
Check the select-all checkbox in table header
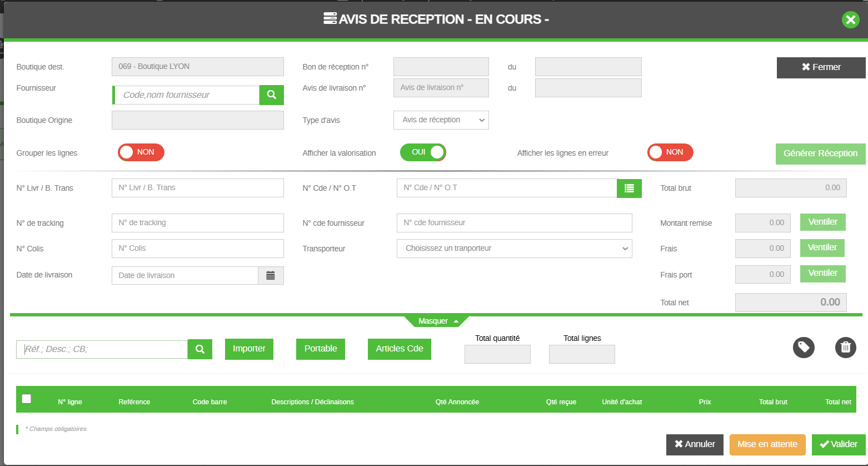click(x=26, y=398)
